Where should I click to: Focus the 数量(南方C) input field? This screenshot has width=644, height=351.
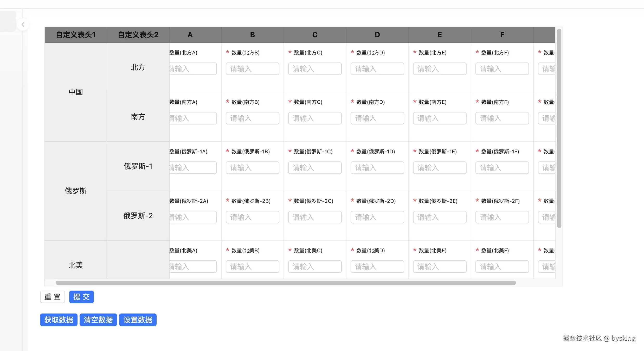tap(315, 118)
